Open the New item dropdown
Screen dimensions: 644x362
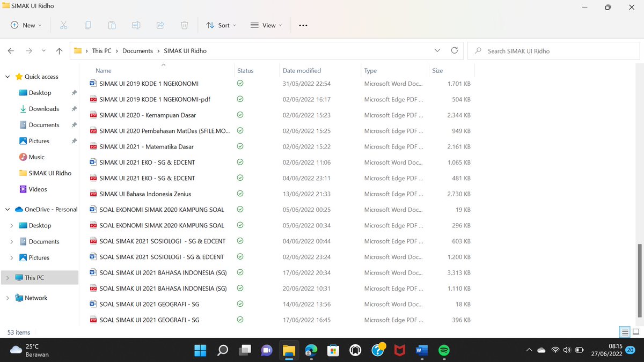[26, 25]
